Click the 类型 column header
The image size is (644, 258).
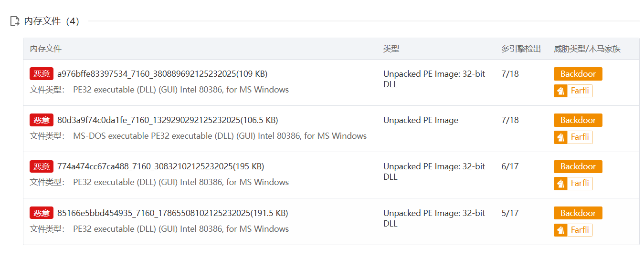391,49
